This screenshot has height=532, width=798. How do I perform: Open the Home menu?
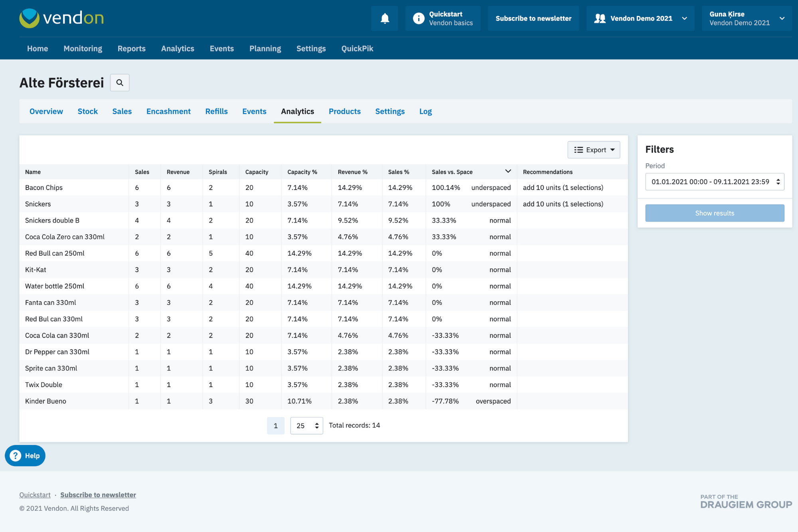(38, 48)
